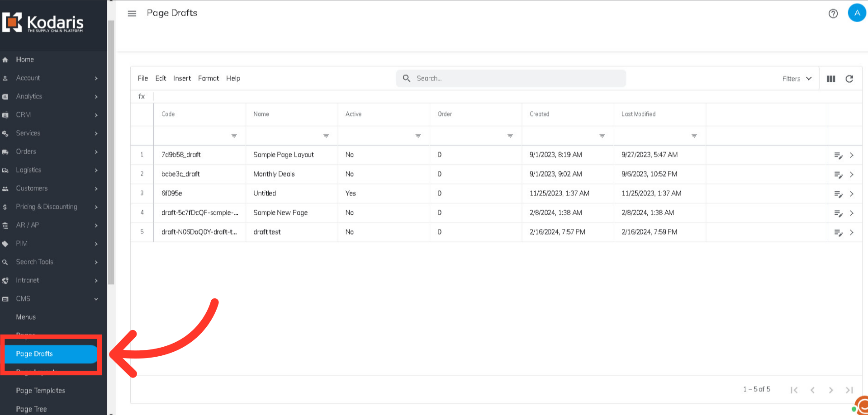Click the Search input field
The image size is (868, 415).
point(511,78)
